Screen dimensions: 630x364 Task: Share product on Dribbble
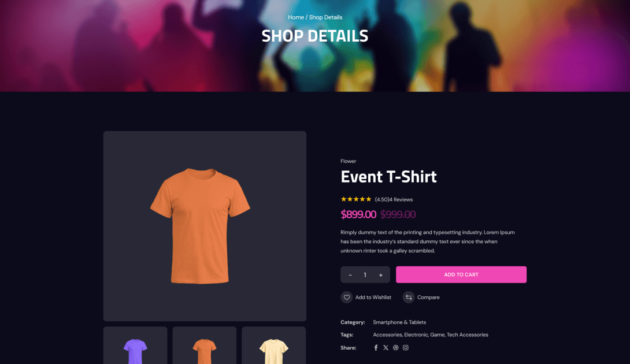(396, 347)
